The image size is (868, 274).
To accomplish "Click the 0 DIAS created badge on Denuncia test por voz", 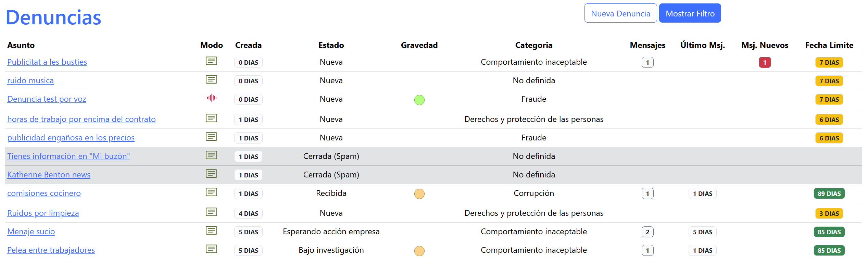I will 248,99.
